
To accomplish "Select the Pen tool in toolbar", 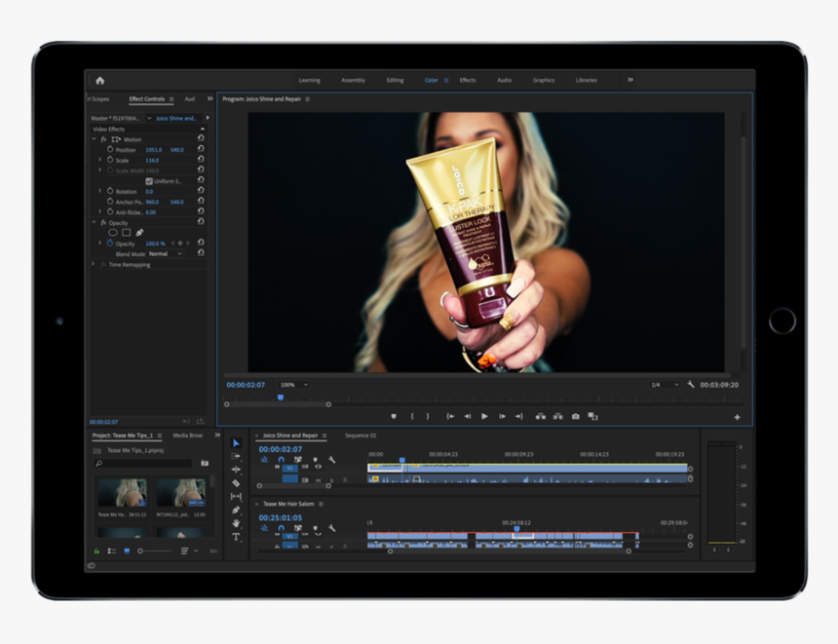I will [236, 510].
